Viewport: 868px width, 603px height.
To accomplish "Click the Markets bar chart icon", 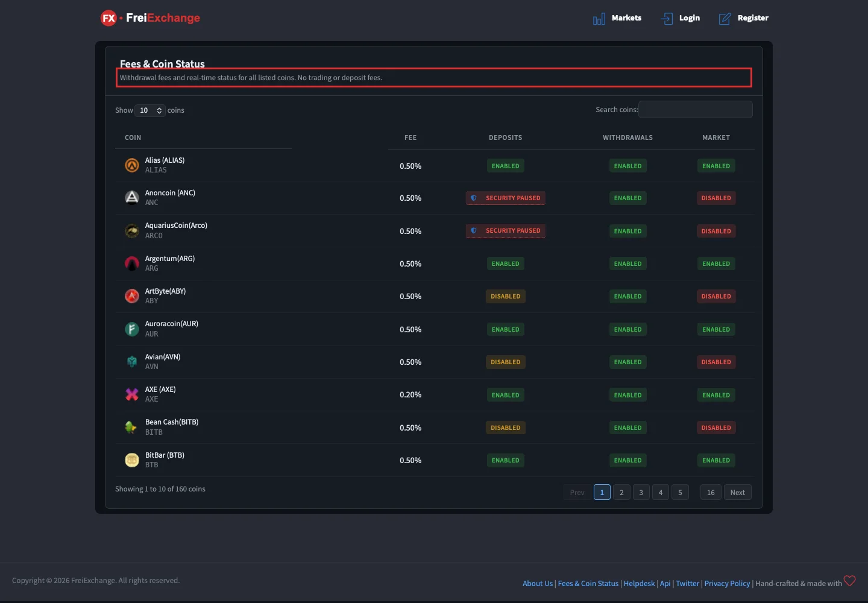I will 599,19.
